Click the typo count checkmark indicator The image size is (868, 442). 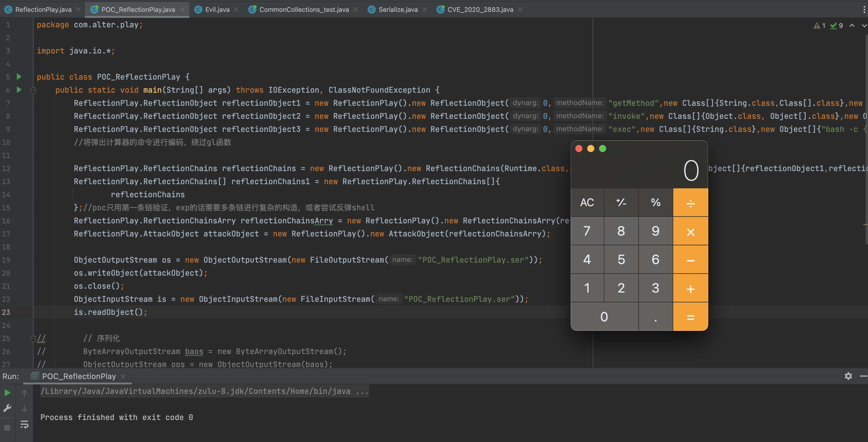(837, 26)
